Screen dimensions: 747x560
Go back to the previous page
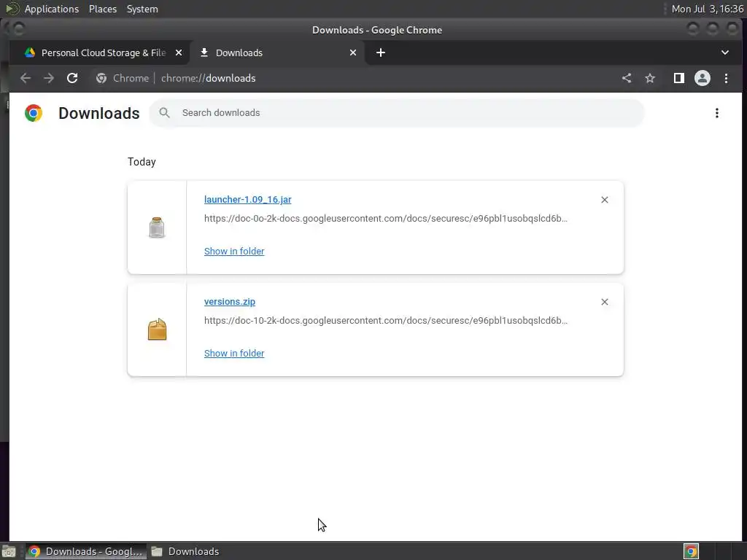pyautogui.click(x=26, y=78)
